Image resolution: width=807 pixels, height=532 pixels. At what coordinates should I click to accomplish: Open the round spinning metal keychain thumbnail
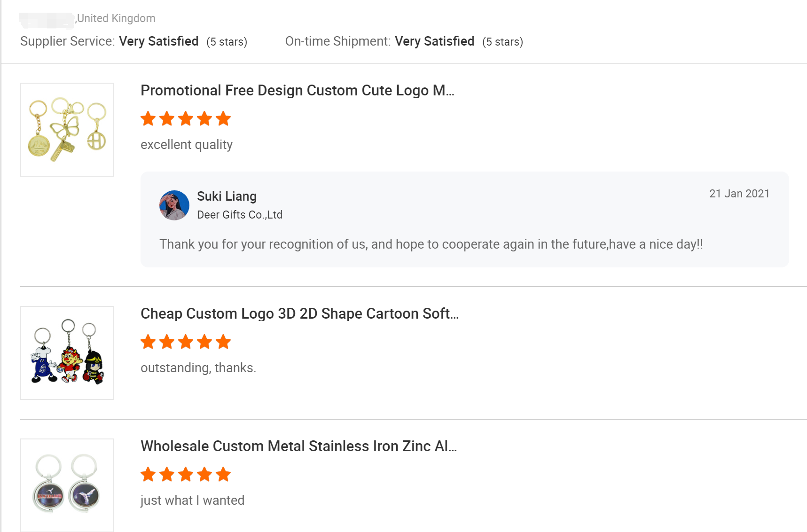(67, 485)
